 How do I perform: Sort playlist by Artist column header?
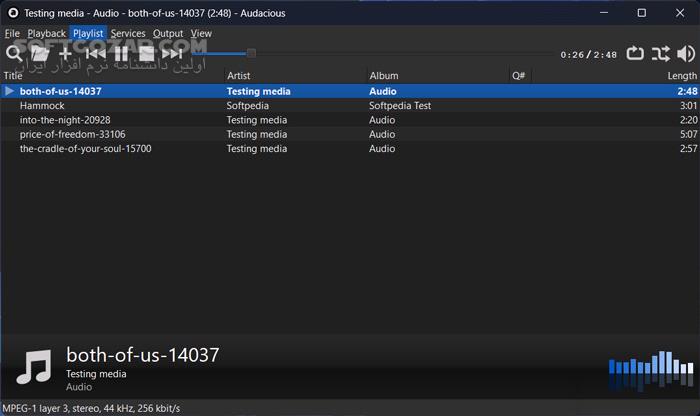point(238,76)
